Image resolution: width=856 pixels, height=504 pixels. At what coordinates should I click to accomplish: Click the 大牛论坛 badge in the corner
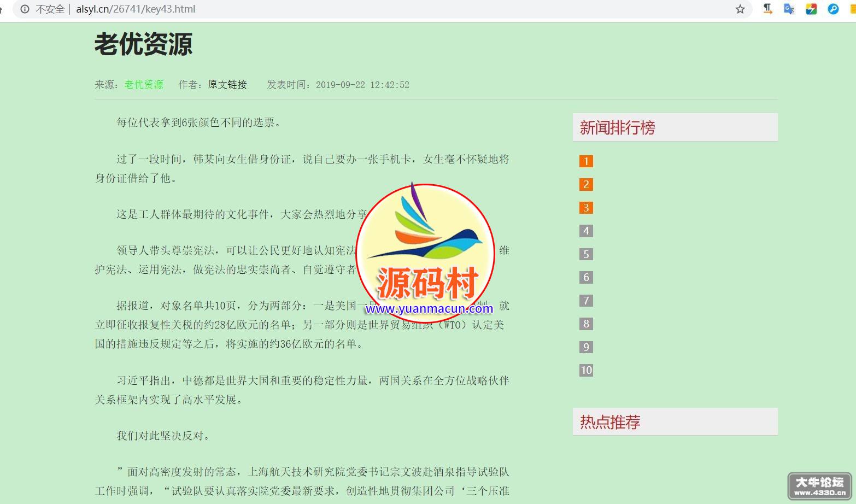[x=819, y=485]
